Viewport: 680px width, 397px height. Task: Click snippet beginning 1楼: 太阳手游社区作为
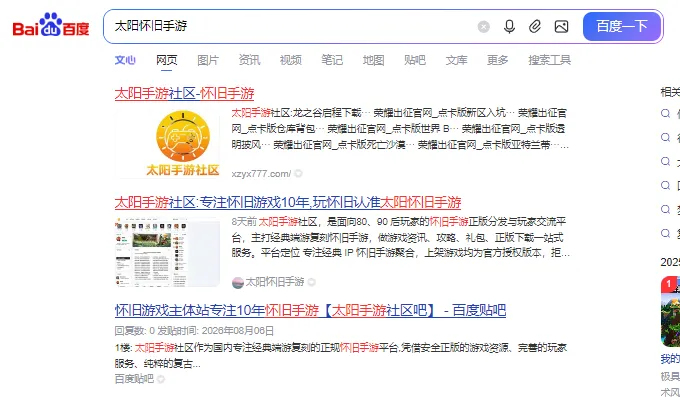pyautogui.click(x=341, y=356)
